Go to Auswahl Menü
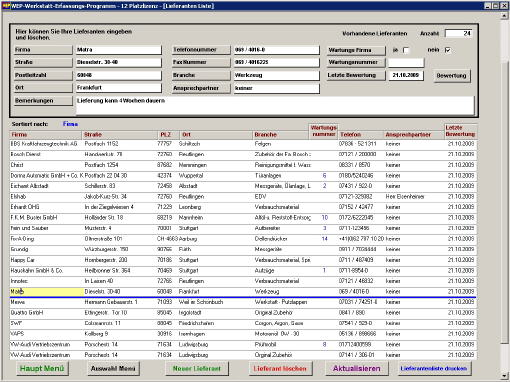510x382 pixels. (x=113, y=369)
